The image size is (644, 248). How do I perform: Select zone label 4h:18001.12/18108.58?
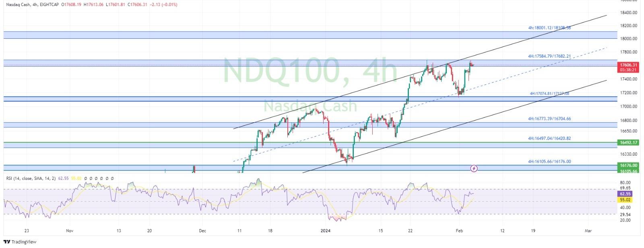coord(549,28)
